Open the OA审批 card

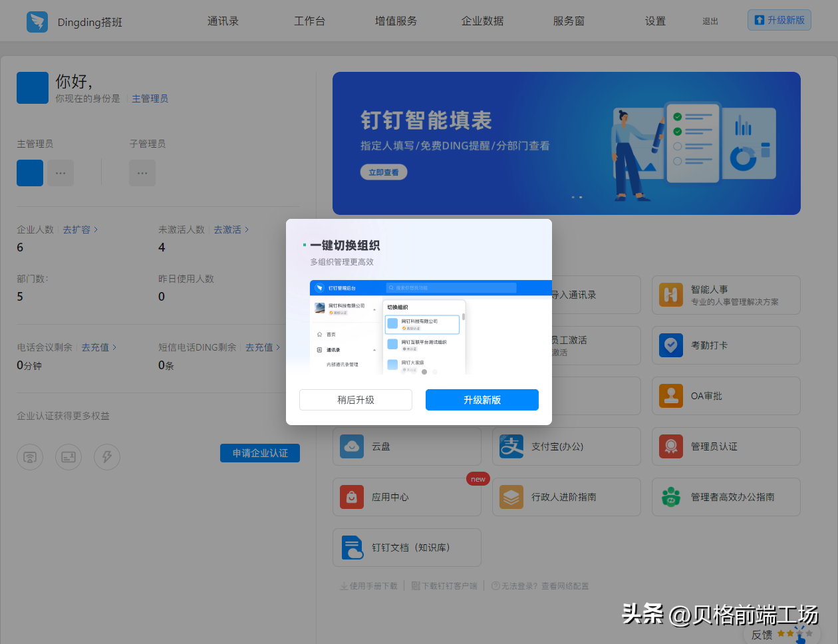tap(726, 396)
